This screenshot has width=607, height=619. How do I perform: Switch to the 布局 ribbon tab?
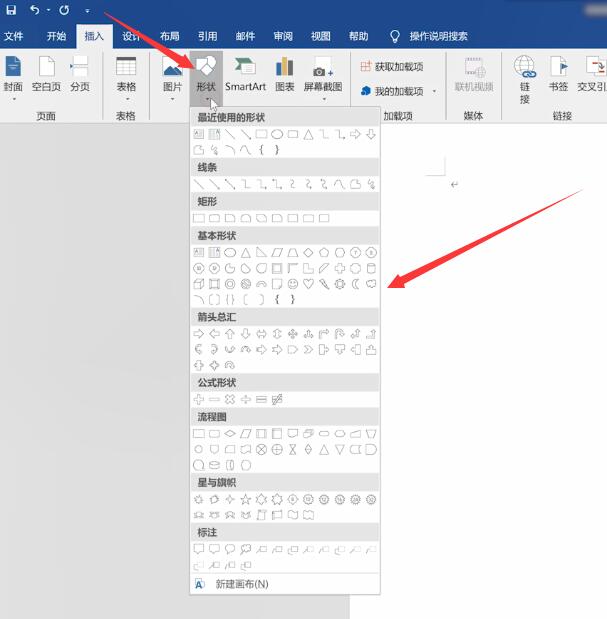[170, 36]
